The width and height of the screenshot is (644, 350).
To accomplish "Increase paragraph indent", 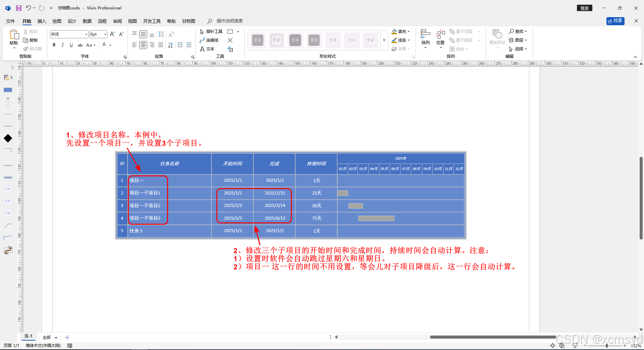I will pyautogui.click(x=189, y=45).
